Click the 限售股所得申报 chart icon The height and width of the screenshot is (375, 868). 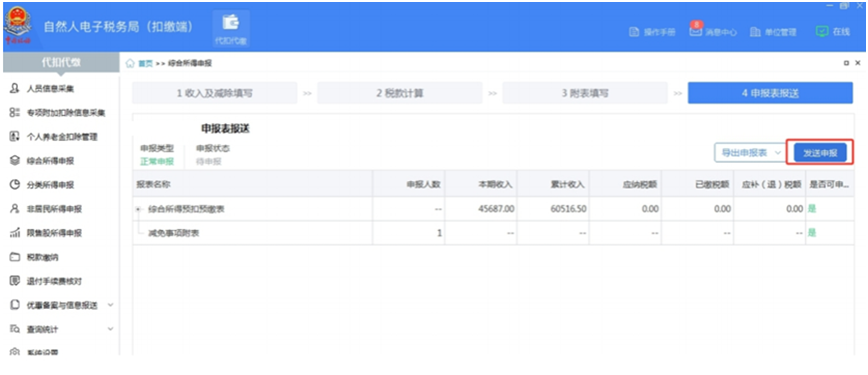15,233
